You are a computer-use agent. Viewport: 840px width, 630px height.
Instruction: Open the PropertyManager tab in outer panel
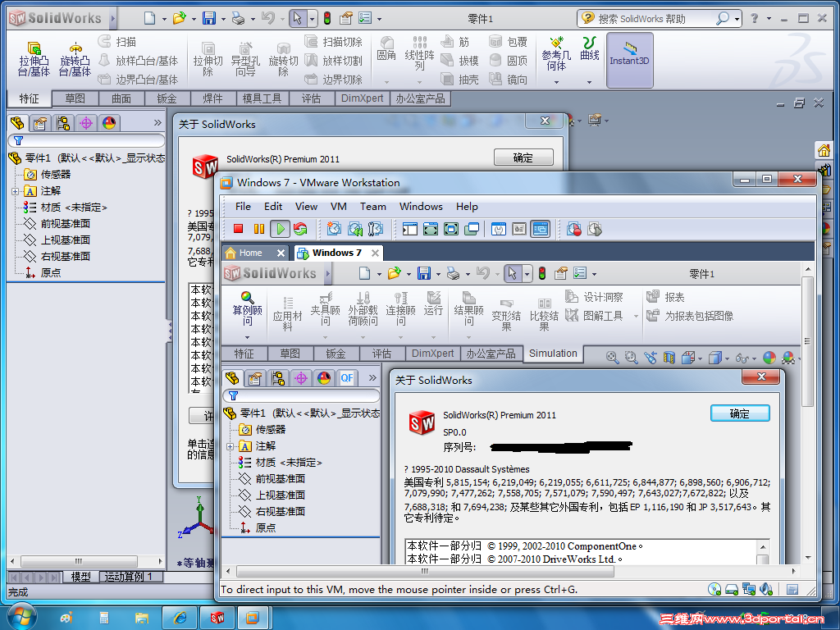click(x=40, y=123)
